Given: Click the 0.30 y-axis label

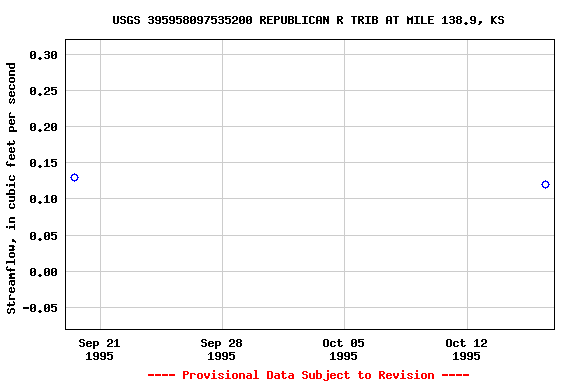Looking at the screenshot, I should click(44, 55).
